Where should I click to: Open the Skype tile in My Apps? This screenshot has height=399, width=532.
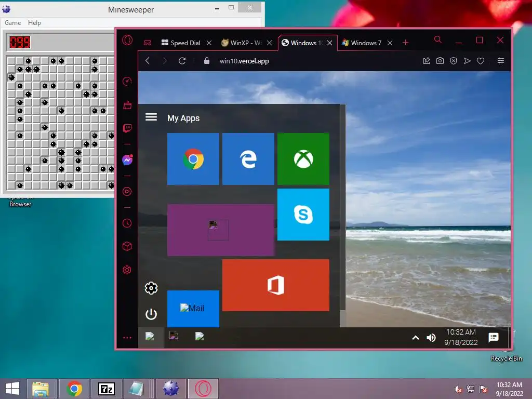tap(303, 215)
